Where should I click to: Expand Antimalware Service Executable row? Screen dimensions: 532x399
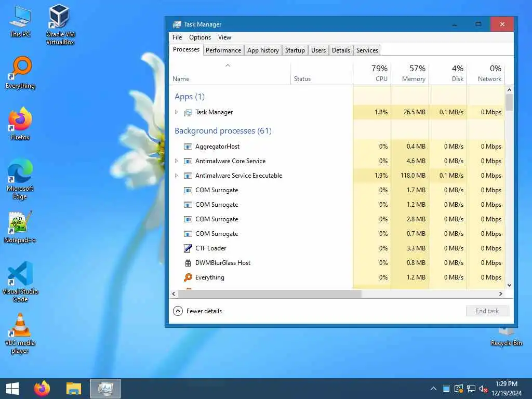pyautogui.click(x=176, y=176)
